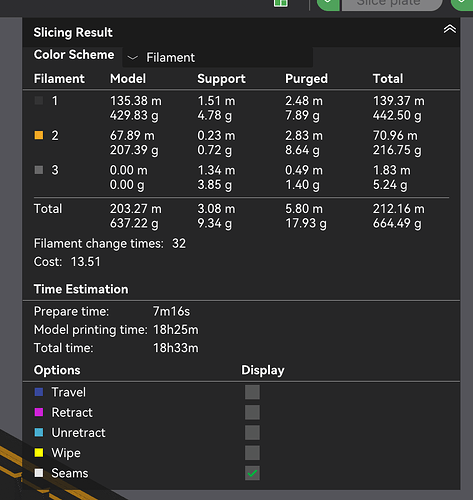Click Prepare time value 7m16s
Screen dimensions: 473x500
(x=171, y=311)
